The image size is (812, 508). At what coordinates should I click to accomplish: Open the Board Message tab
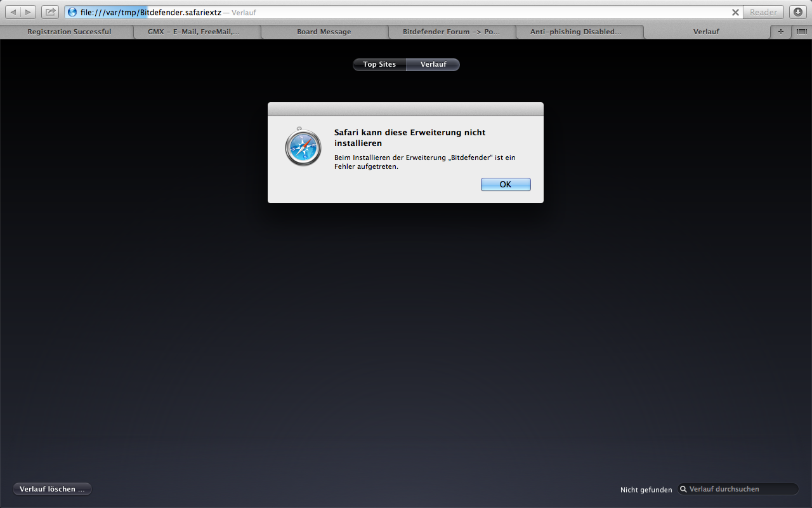pos(324,32)
